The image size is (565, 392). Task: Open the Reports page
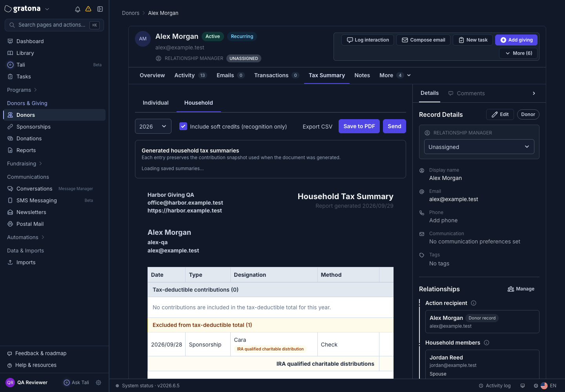click(54, 150)
